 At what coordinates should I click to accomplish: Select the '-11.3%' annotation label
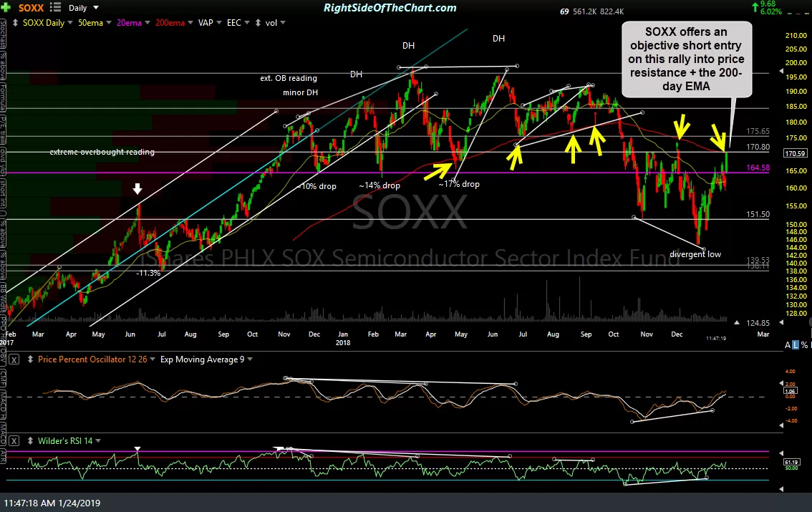point(148,273)
